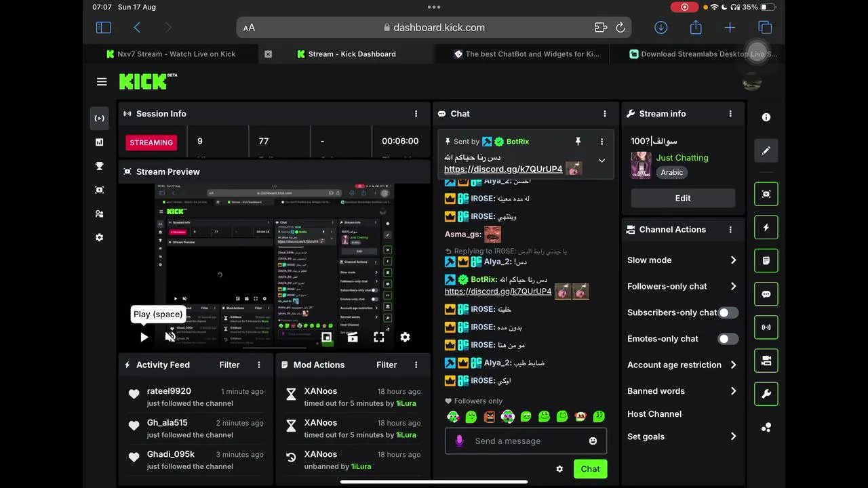Click the wrench icon in the right toolbar
This screenshot has height=488, width=868.
(766, 394)
